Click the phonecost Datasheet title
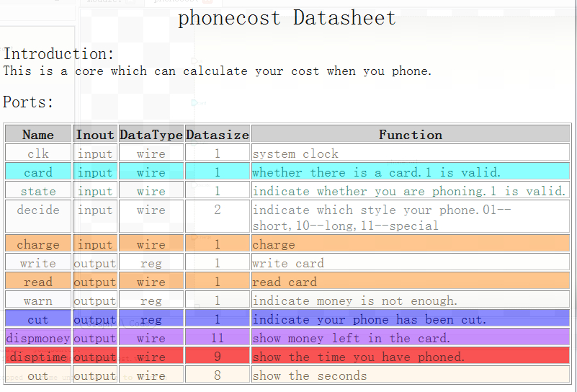The width and height of the screenshot is (577, 392). pyautogui.click(x=287, y=18)
